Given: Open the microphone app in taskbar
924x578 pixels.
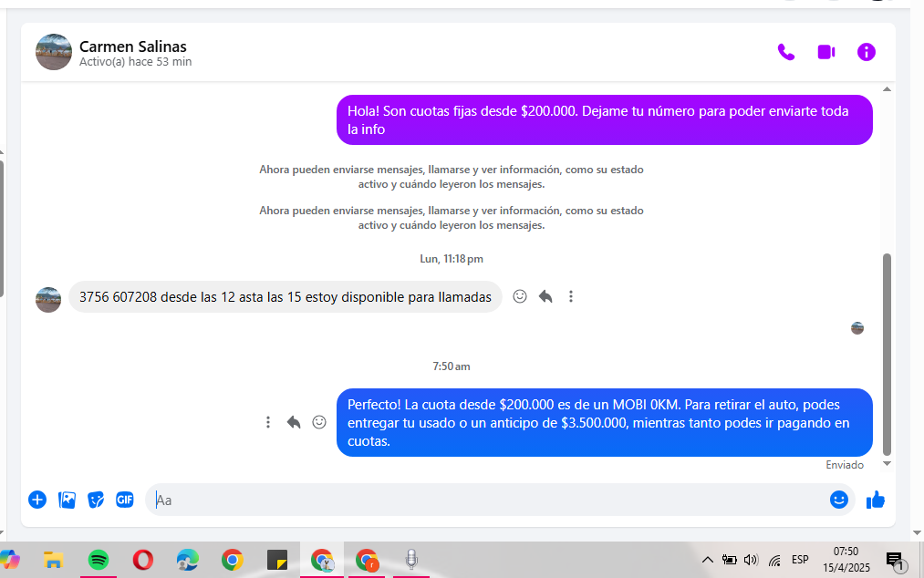Looking at the screenshot, I should point(411,560).
